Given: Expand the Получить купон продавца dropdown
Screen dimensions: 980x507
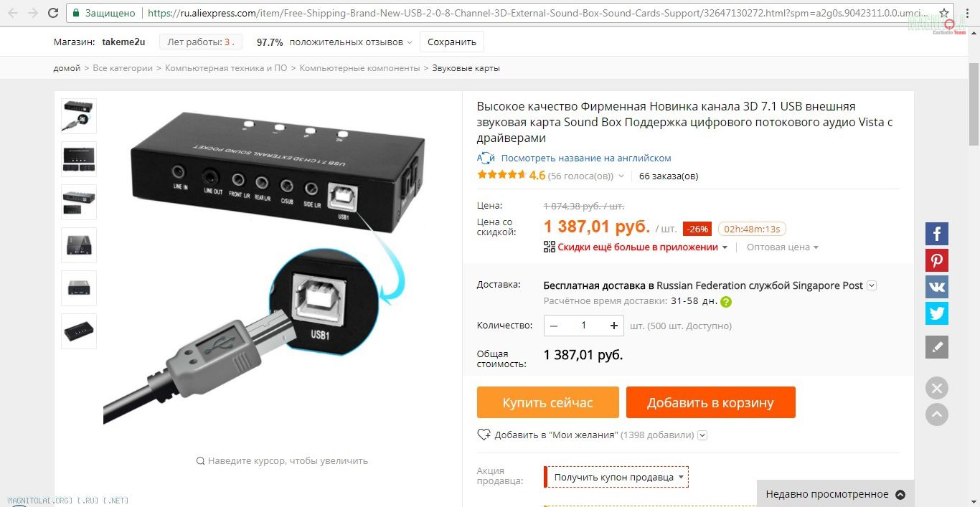Looking at the screenshot, I should [617, 477].
